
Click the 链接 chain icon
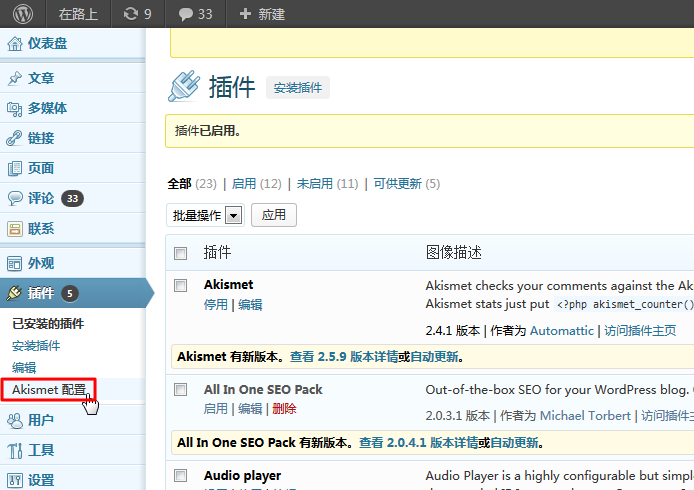pos(15,138)
